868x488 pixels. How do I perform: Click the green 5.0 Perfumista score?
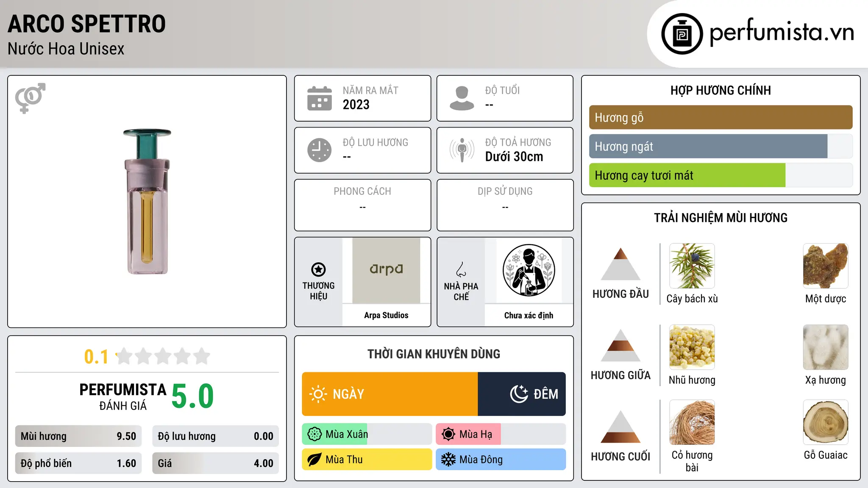point(193,396)
